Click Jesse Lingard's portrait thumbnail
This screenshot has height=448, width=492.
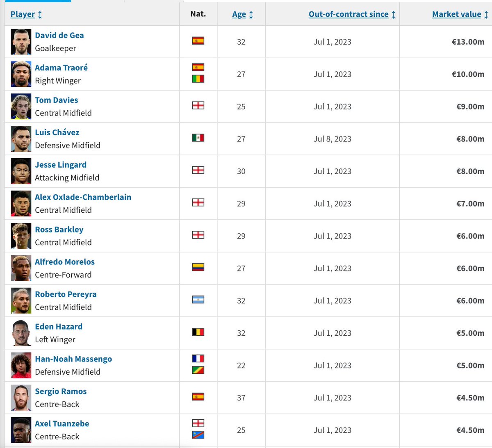[21, 171]
